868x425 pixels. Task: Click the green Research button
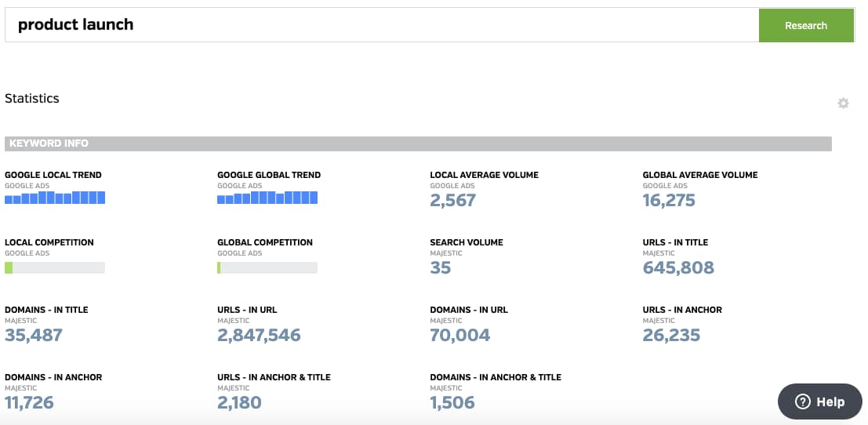806,25
